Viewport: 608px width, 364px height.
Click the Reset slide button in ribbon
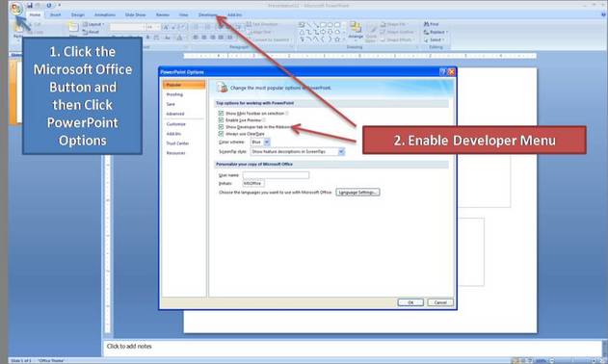point(92,32)
